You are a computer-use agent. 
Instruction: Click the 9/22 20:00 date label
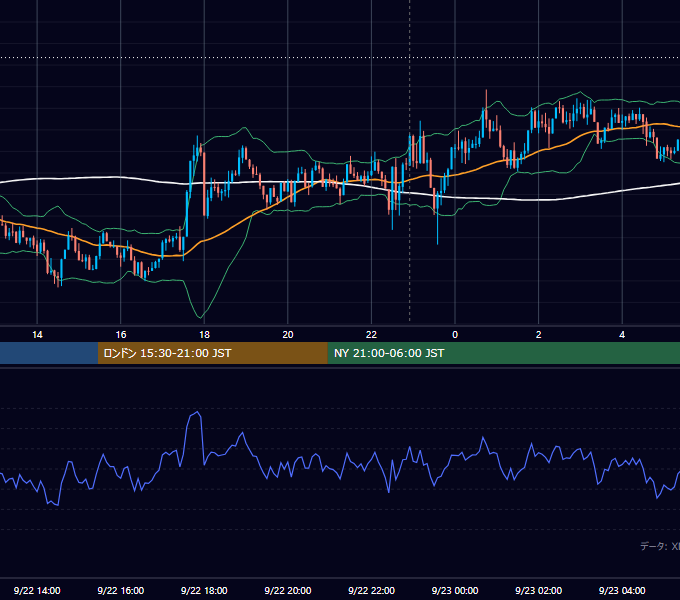click(288, 590)
